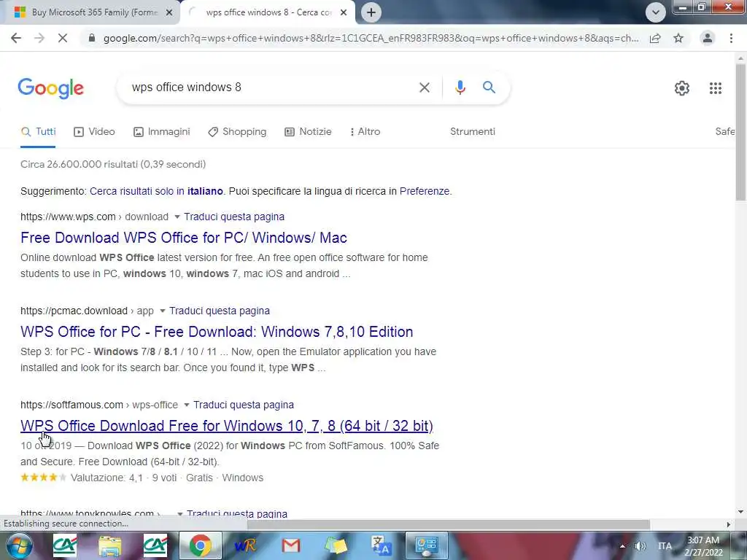Bookmark this page with the star
747x560 pixels.
pyautogui.click(x=678, y=38)
